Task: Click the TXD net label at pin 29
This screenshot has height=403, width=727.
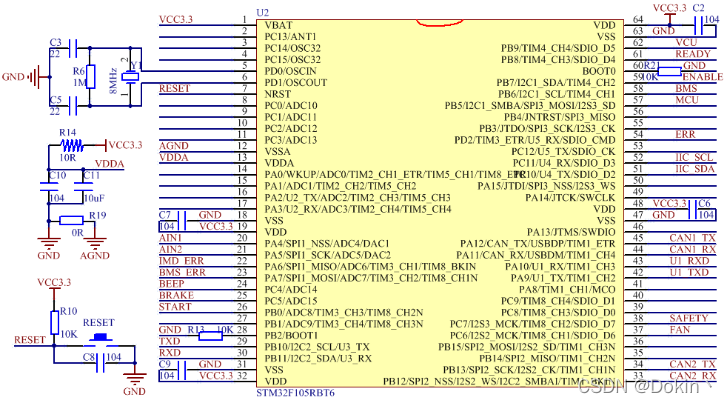Action: 170,341
